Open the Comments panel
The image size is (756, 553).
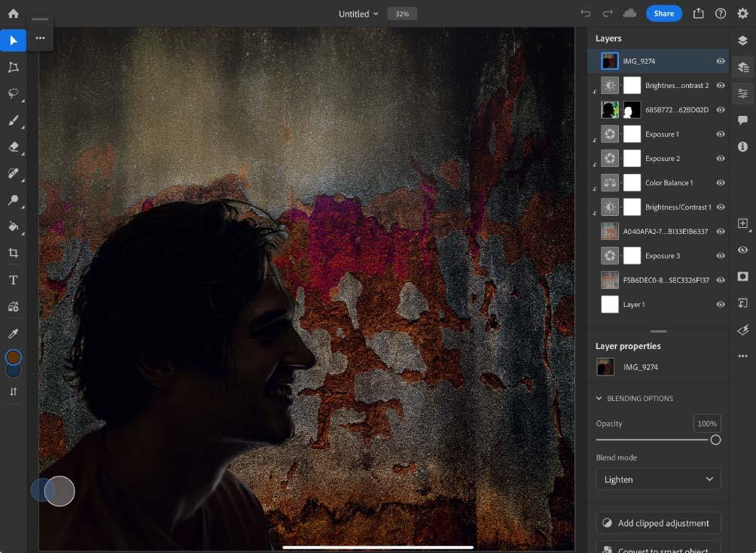click(x=742, y=120)
